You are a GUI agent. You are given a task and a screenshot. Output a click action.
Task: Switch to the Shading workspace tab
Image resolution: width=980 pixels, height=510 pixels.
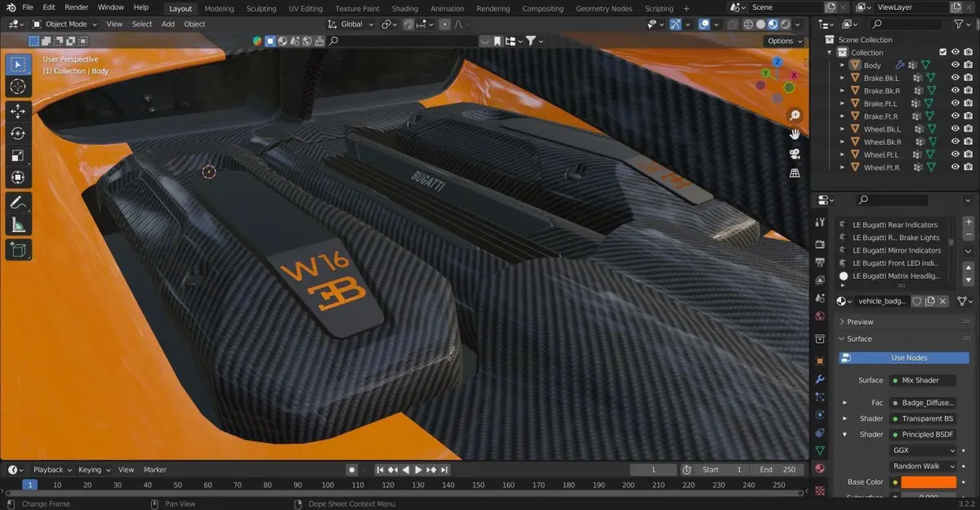(405, 8)
